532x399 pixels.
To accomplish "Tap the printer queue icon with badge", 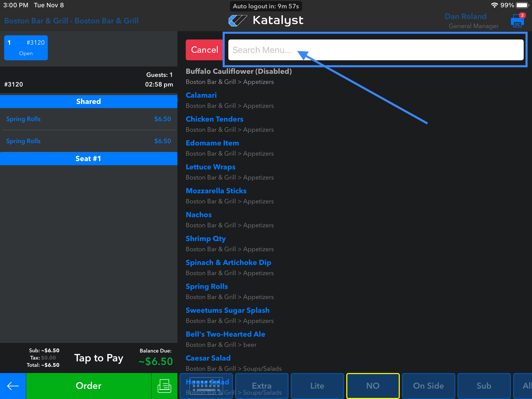I will pyautogui.click(x=517, y=21).
